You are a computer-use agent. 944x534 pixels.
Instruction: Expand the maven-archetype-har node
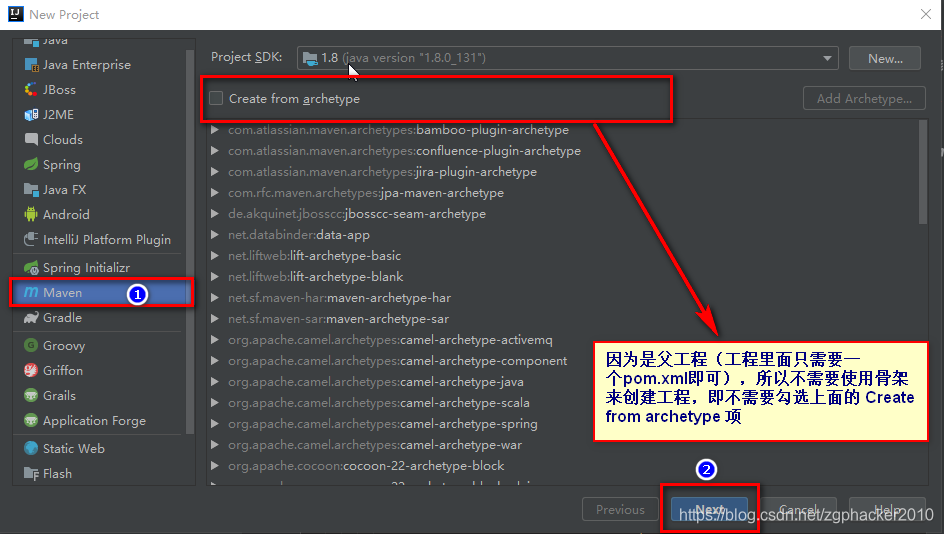click(x=215, y=298)
